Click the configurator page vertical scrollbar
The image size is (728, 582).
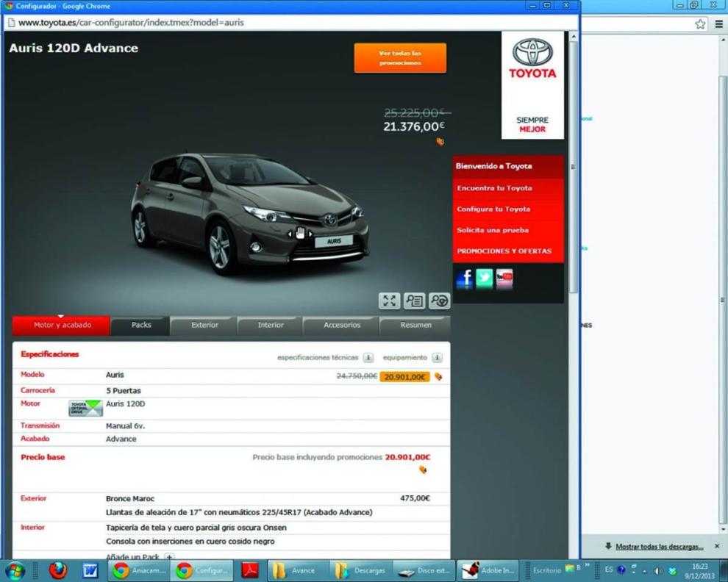(x=574, y=167)
